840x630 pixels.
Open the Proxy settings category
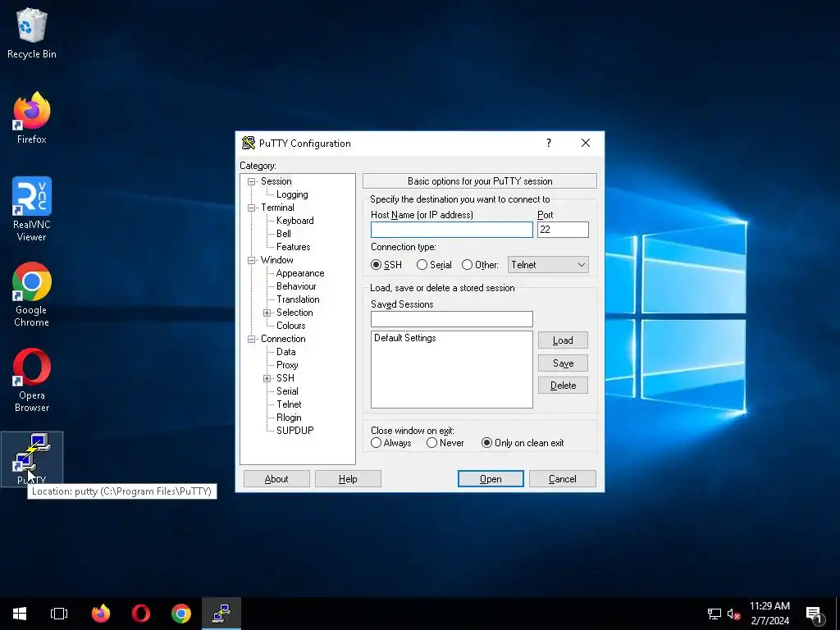coord(287,365)
